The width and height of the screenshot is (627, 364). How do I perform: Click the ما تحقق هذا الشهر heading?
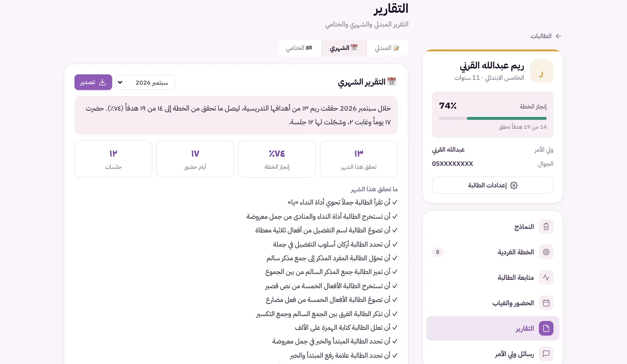tap(374, 189)
